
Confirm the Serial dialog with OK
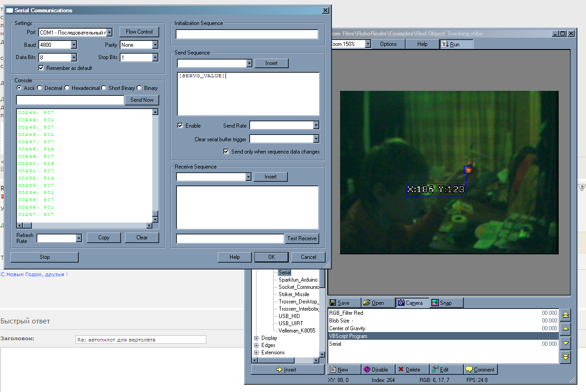[x=271, y=257]
